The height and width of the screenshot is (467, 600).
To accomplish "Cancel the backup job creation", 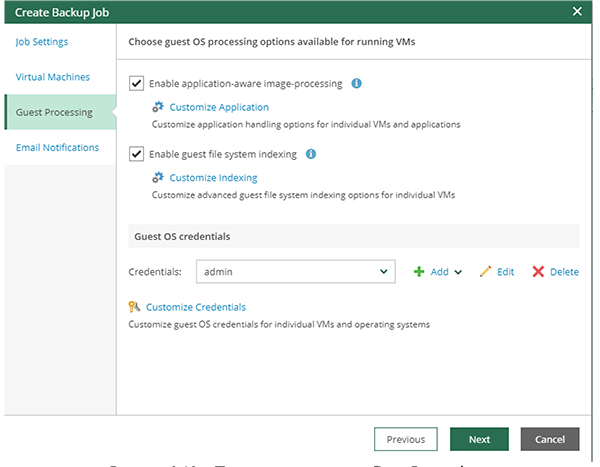I will (x=550, y=439).
